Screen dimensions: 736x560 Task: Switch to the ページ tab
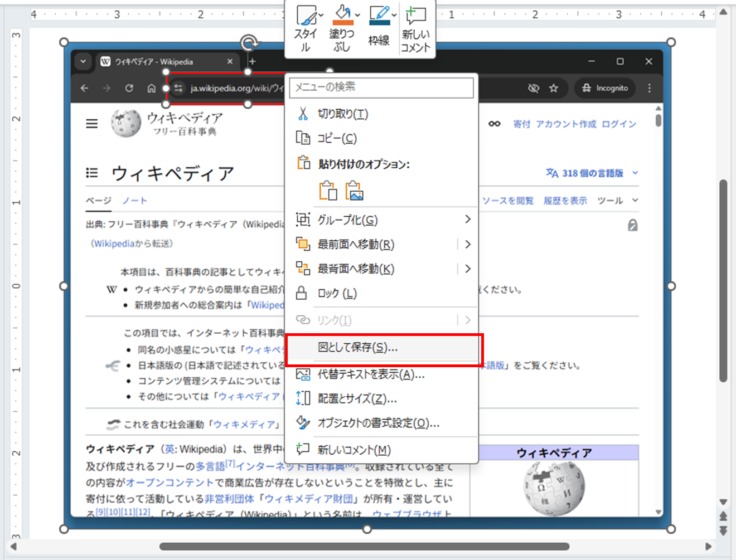pyautogui.click(x=99, y=200)
